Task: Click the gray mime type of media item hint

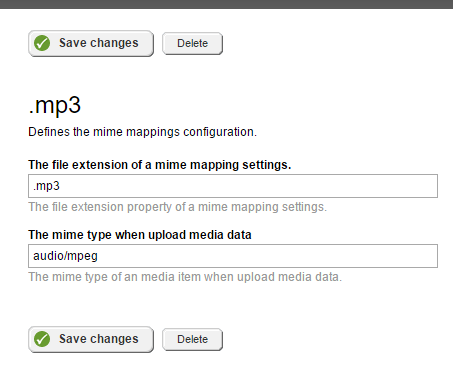Action: pyautogui.click(x=185, y=277)
